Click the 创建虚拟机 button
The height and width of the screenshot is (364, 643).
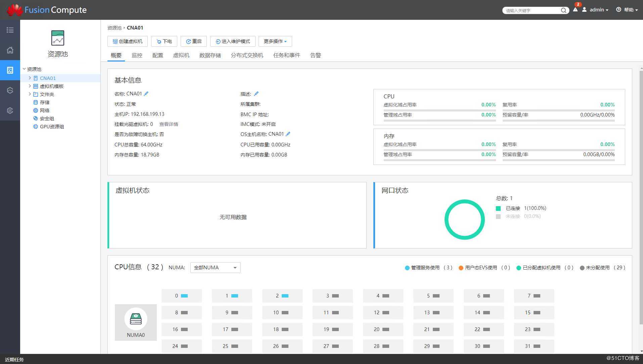pyautogui.click(x=127, y=41)
